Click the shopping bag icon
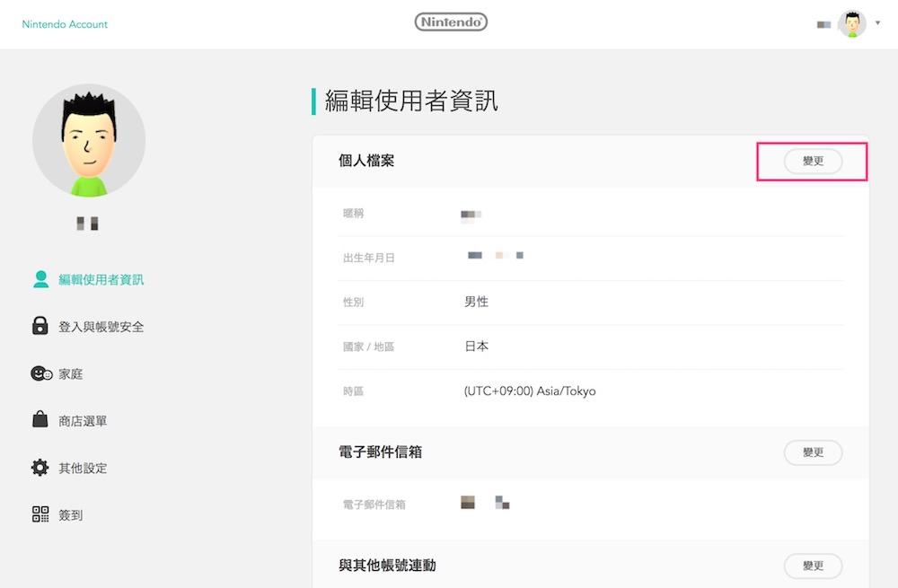The width and height of the screenshot is (898, 588). click(40, 420)
